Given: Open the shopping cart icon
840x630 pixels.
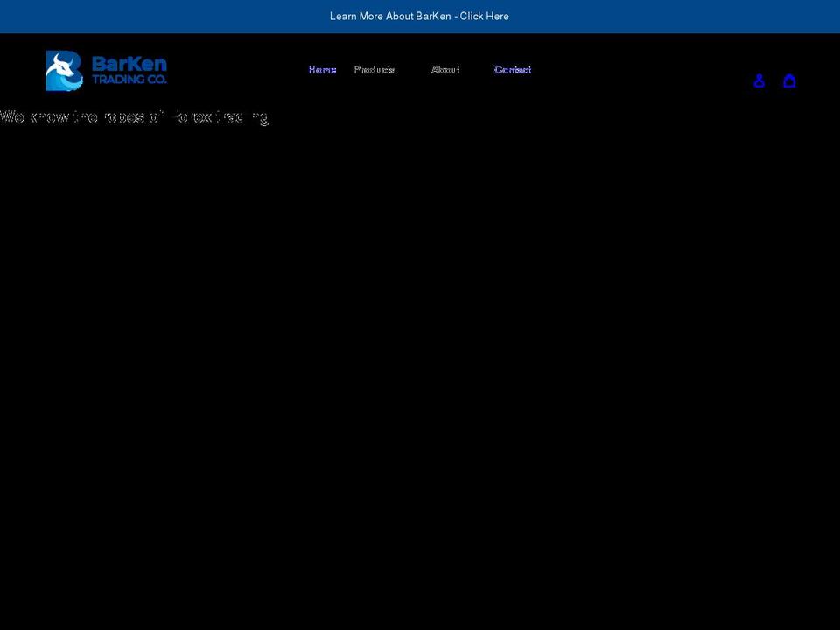Looking at the screenshot, I should [789, 80].
